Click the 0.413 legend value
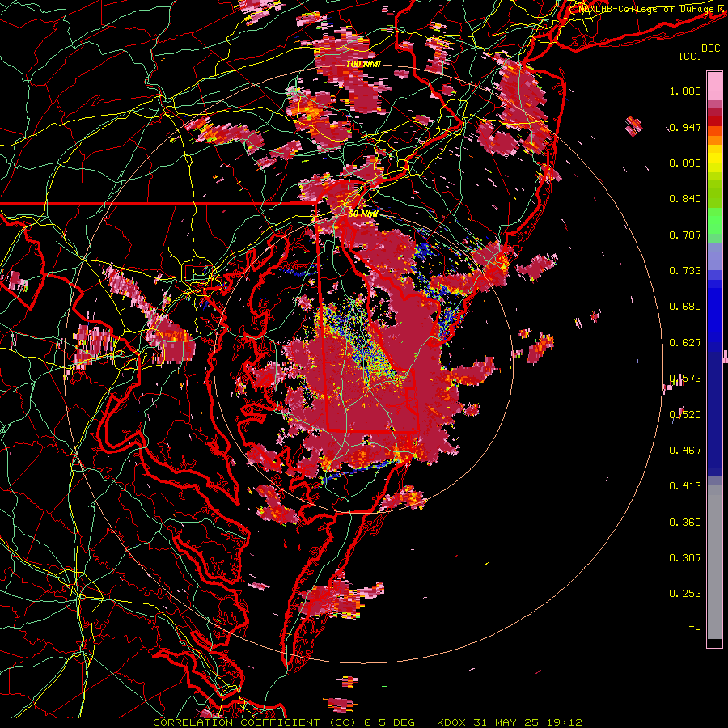This screenshot has height=728, width=728. point(685,486)
